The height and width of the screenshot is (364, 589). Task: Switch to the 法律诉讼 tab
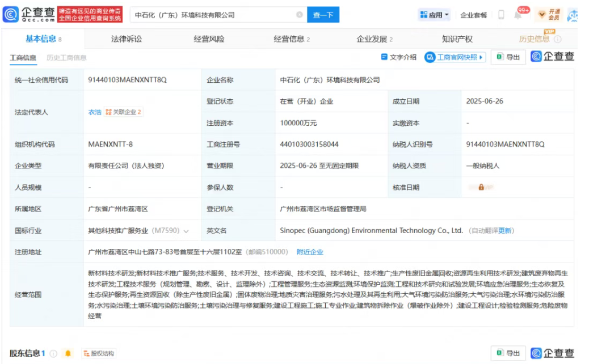(127, 39)
